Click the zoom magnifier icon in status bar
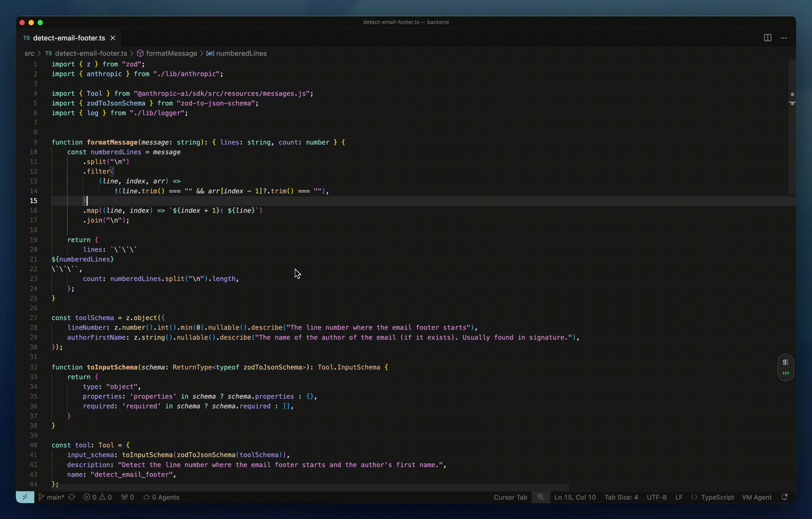This screenshot has width=812, height=519. pyautogui.click(x=541, y=497)
